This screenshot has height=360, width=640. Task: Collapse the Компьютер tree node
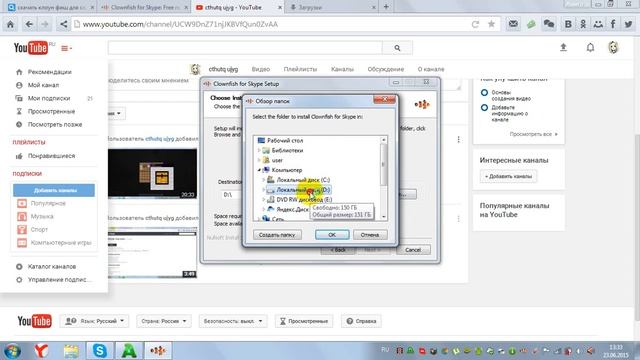click(x=259, y=170)
